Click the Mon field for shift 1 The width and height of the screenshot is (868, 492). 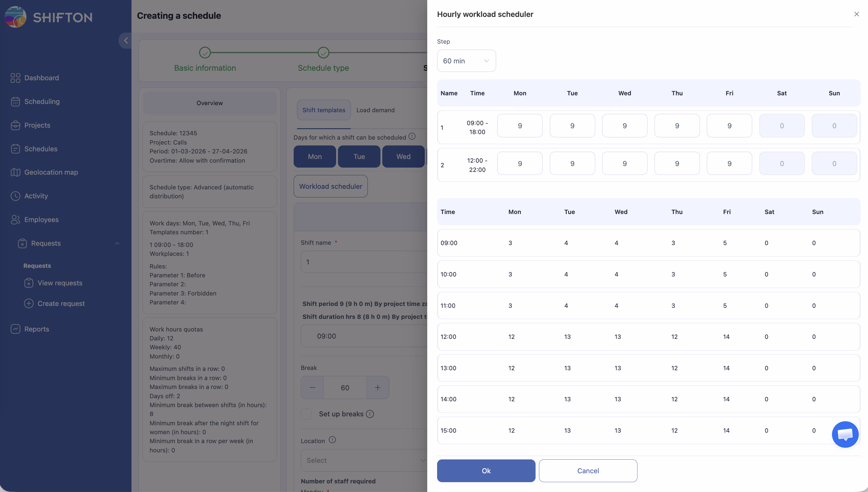(x=519, y=126)
